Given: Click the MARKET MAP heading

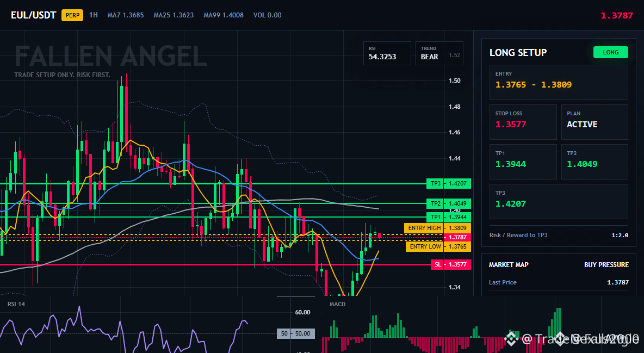Looking at the screenshot, I should pos(509,265).
